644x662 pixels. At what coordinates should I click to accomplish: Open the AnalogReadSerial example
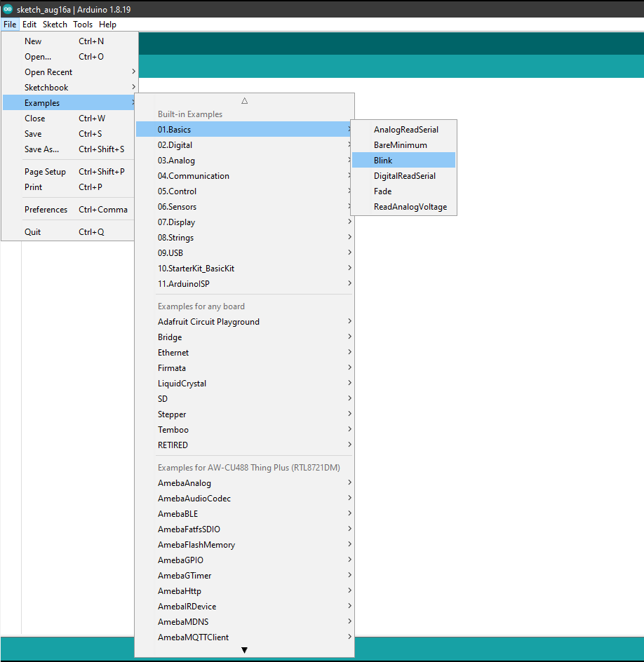coord(403,130)
